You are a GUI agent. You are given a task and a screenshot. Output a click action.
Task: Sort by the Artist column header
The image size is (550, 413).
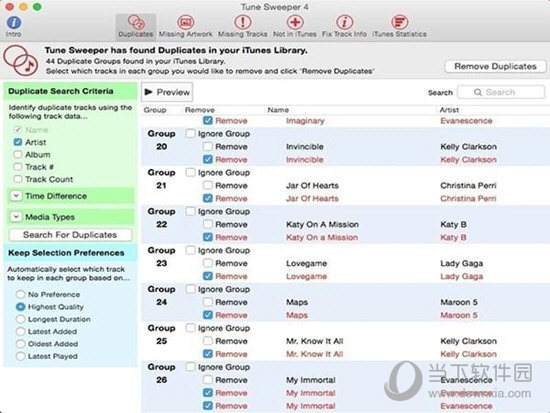(449, 110)
